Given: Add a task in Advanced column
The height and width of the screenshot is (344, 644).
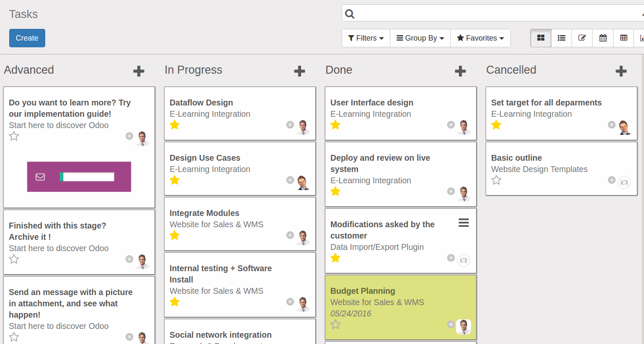Looking at the screenshot, I should (x=139, y=71).
